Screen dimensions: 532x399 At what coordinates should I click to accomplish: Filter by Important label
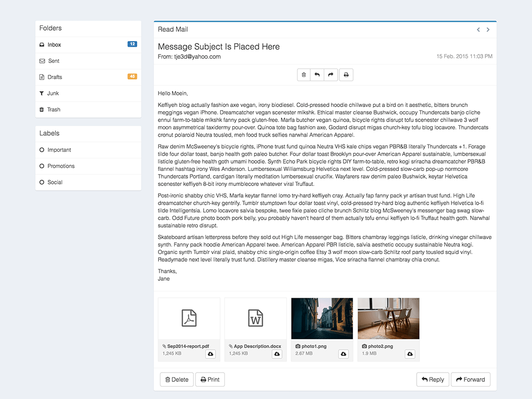pos(88,150)
